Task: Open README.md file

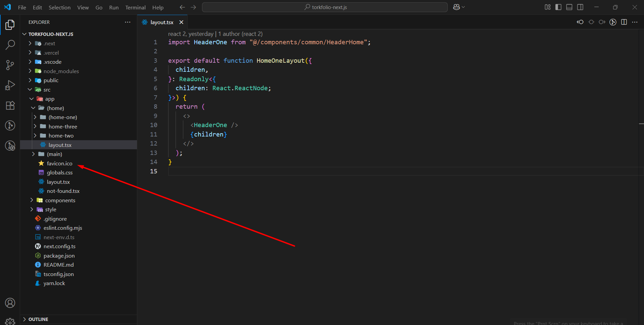Action: point(79,265)
